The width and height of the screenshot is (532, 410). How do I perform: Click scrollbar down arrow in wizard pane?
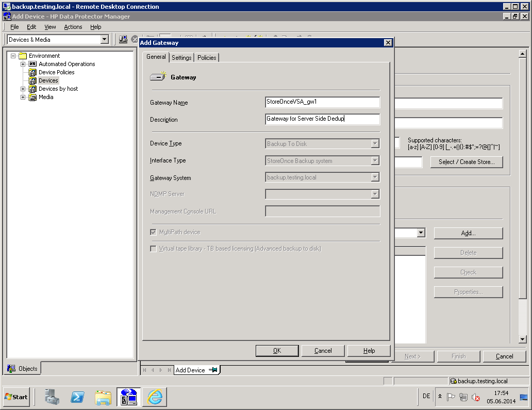(523, 339)
